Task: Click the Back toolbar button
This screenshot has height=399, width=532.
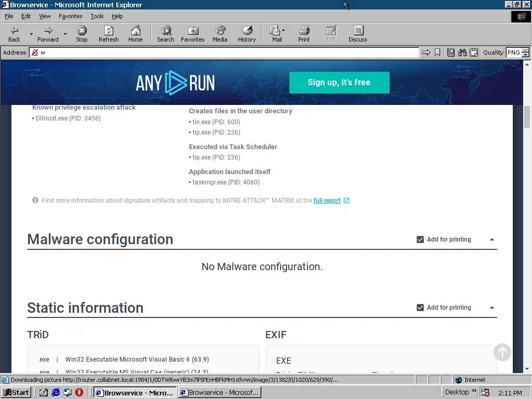Action: (14, 34)
